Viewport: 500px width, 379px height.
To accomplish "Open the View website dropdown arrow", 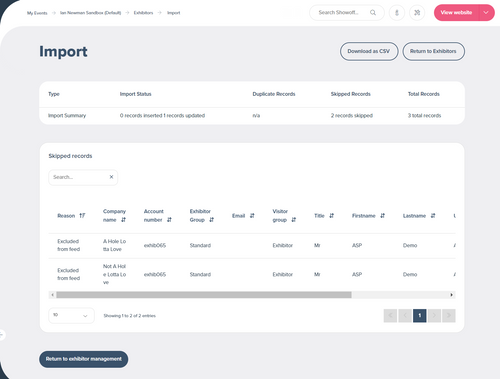I will coord(486,13).
